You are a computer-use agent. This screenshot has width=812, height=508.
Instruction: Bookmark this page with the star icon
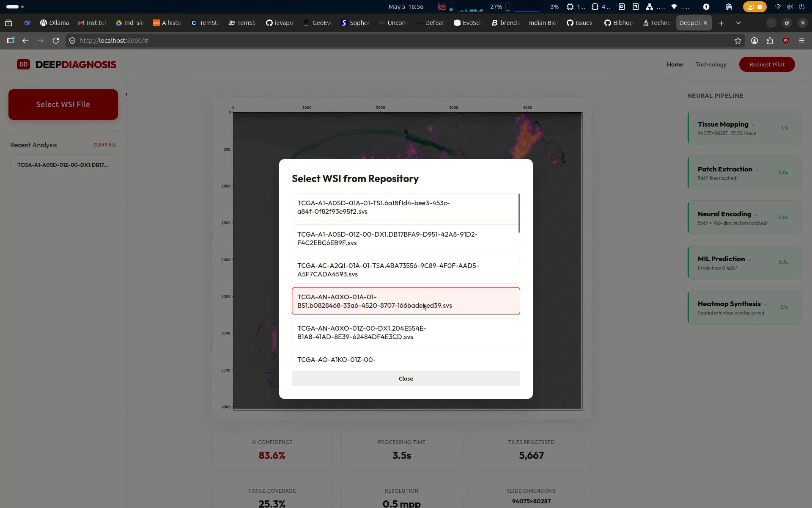pyautogui.click(x=738, y=41)
